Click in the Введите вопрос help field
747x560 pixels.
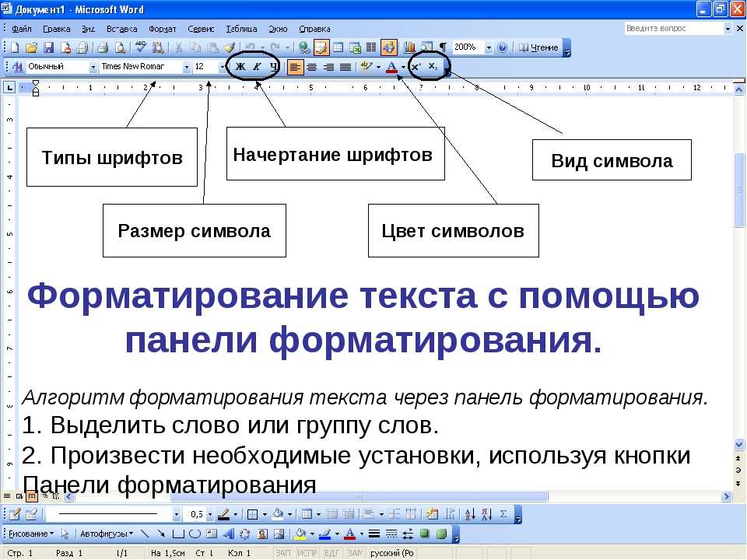(674, 29)
